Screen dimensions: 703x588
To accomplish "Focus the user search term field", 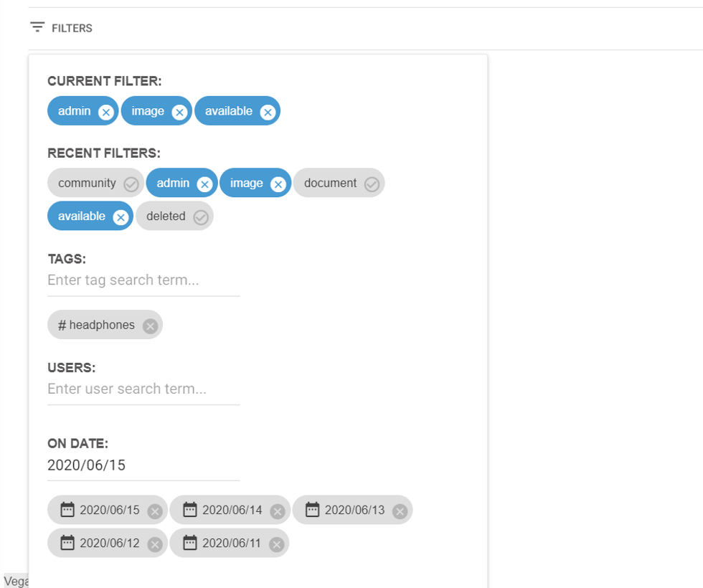I will tap(143, 389).
